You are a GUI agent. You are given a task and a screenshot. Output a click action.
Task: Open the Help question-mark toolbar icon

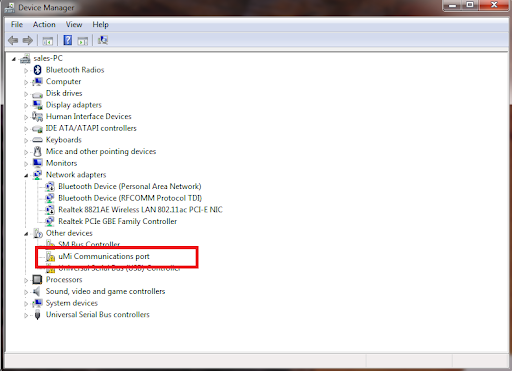click(x=68, y=40)
